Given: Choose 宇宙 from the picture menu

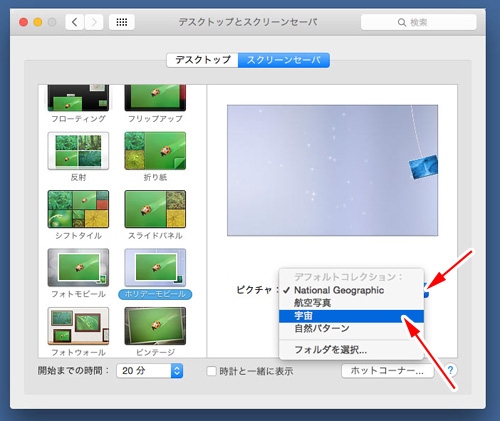Looking at the screenshot, I should [x=352, y=316].
